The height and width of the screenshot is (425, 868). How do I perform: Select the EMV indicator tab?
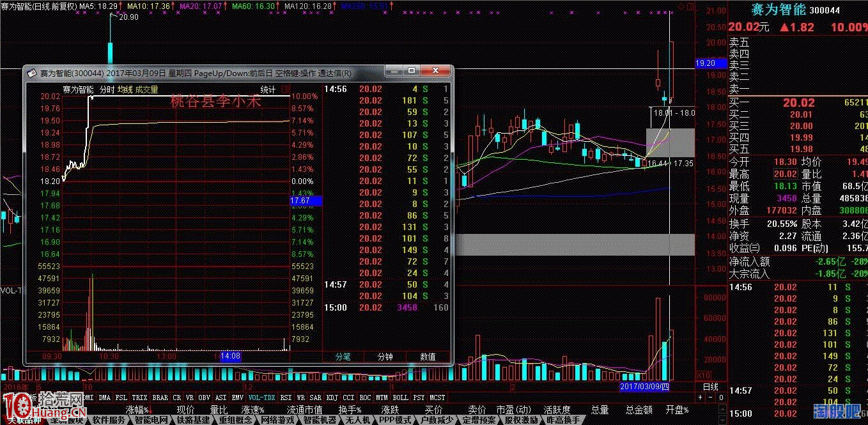[x=238, y=398]
